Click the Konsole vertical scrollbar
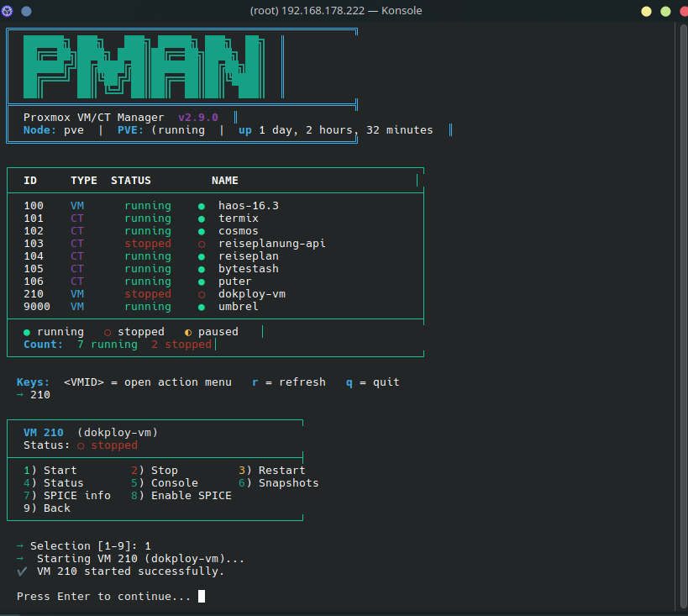688x616 pixels. (x=683, y=315)
